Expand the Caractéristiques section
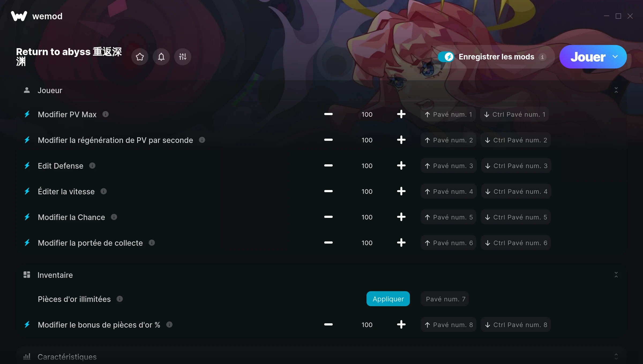 (x=616, y=357)
